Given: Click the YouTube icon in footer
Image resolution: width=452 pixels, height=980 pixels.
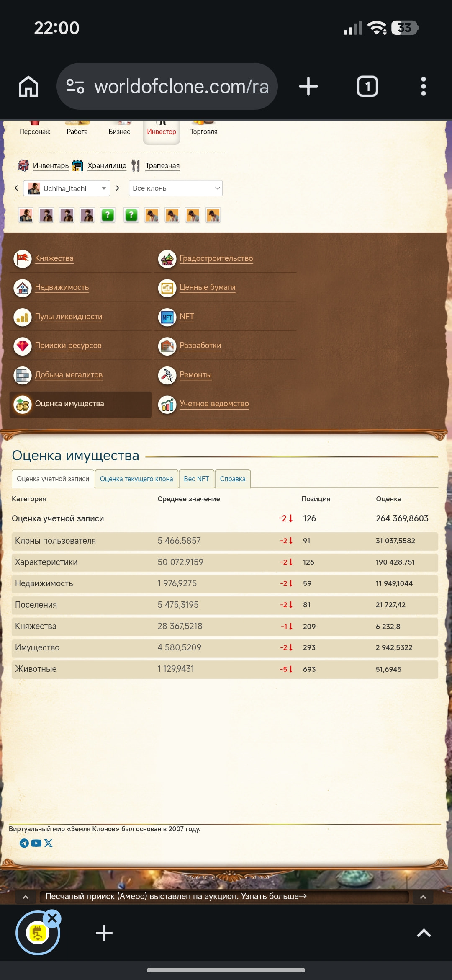Looking at the screenshot, I should [x=36, y=843].
